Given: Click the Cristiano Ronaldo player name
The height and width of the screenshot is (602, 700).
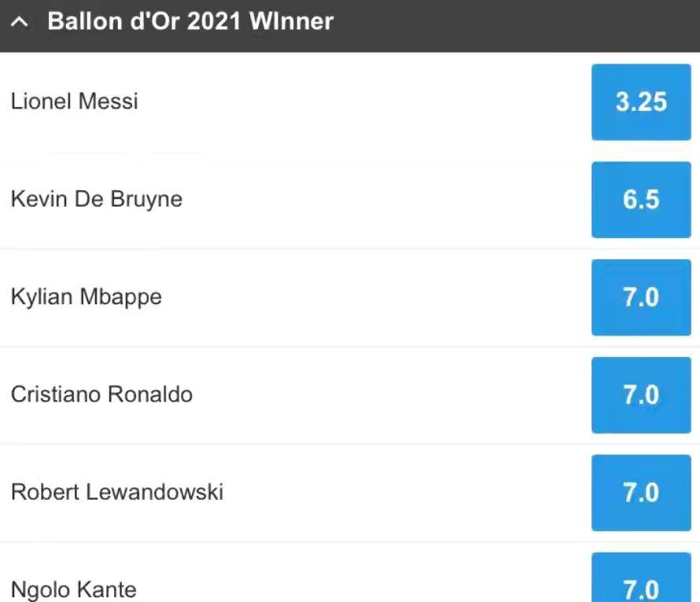Looking at the screenshot, I should [x=101, y=395].
